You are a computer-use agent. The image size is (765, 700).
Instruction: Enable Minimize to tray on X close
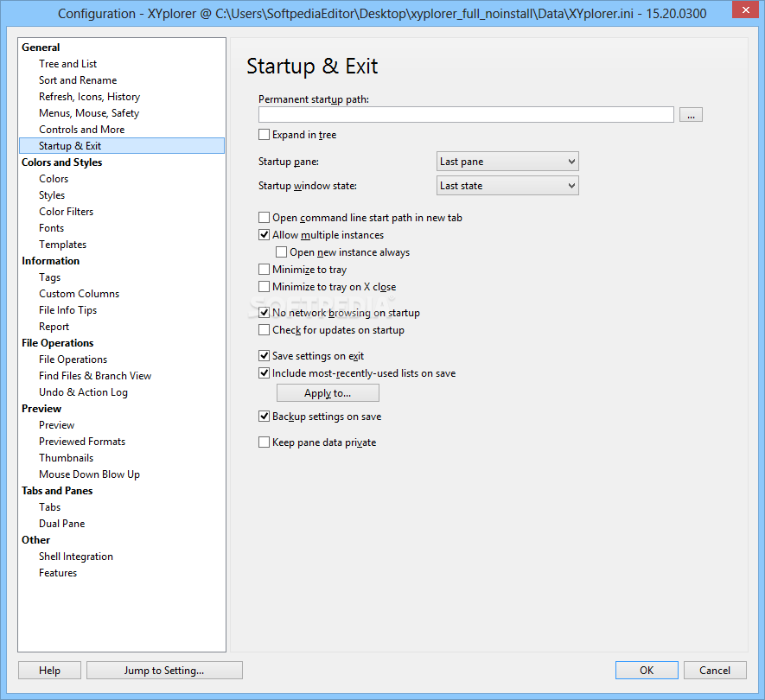tap(264, 287)
